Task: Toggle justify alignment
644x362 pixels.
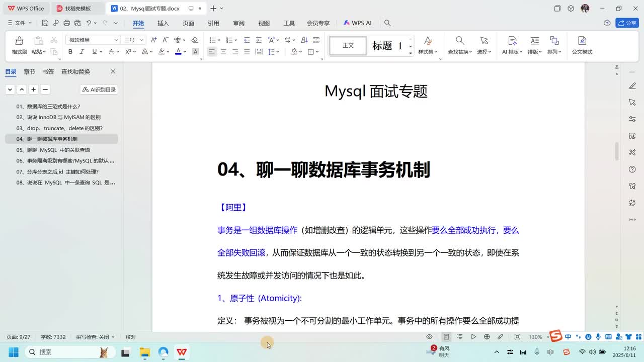Action: tap(247, 52)
